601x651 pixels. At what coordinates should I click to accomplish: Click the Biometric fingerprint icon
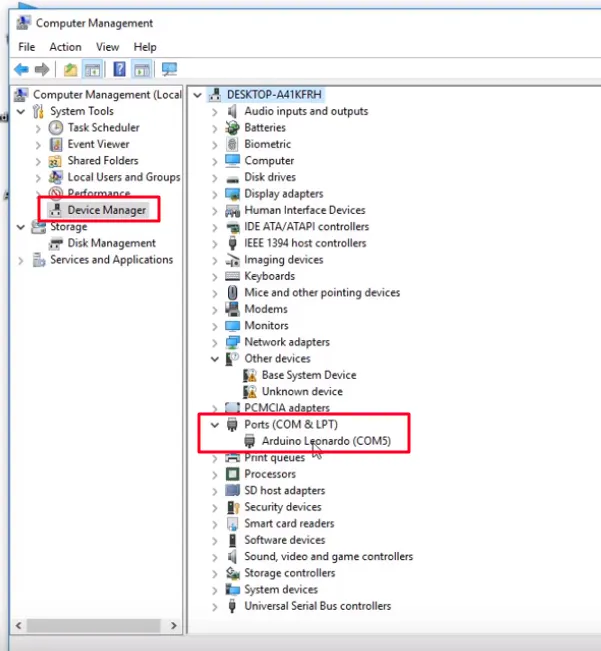click(232, 144)
